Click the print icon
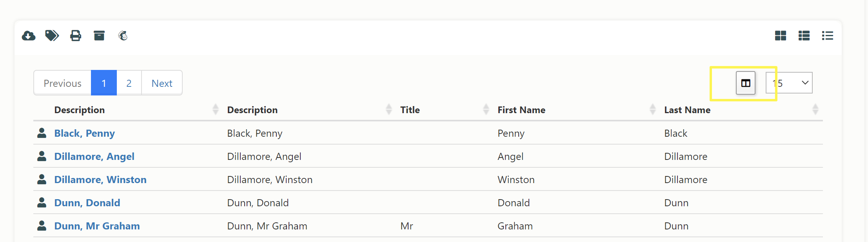Image resolution: width=868 pixels, height=242 pixels. [76, 36]
